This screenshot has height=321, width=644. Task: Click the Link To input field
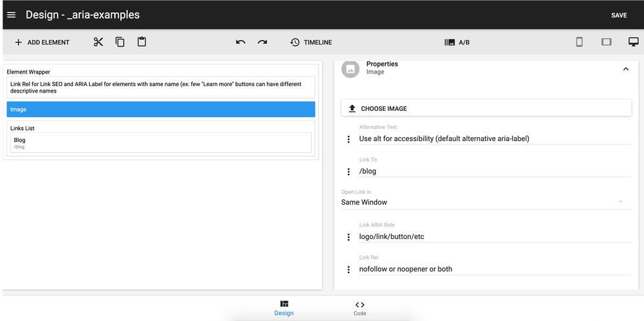494,171
